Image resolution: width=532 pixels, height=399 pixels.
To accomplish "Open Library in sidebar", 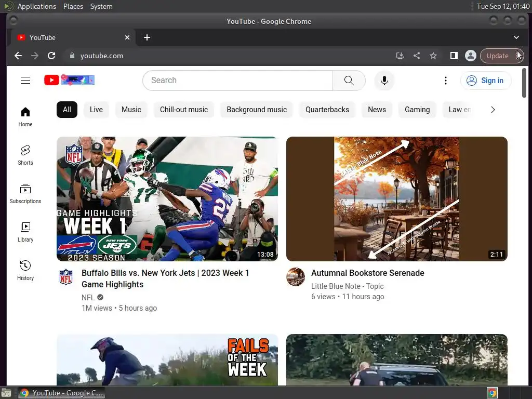I will [x=25, y=232].
